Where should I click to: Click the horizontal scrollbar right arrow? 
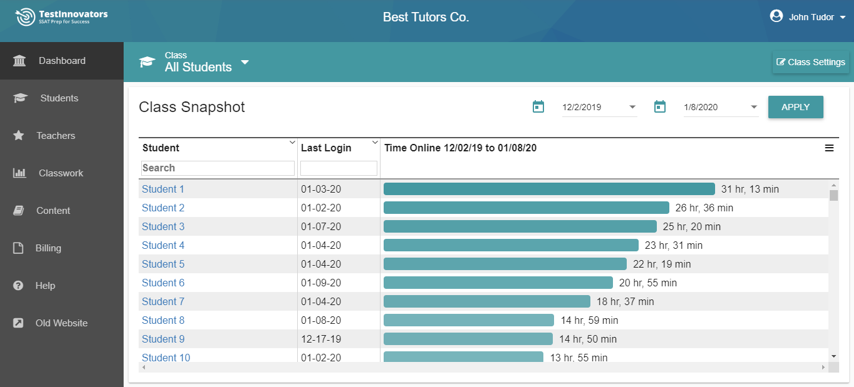click(824, 368)
